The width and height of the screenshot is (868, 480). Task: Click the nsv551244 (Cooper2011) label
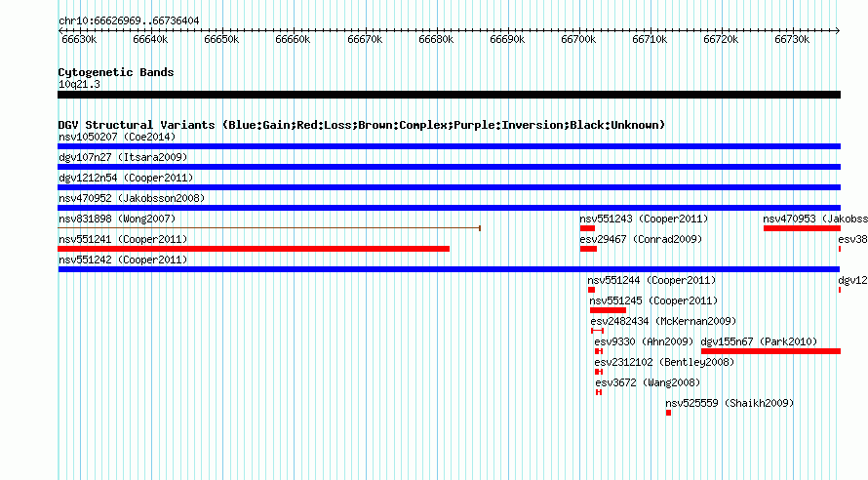click(x=651, y=280)
